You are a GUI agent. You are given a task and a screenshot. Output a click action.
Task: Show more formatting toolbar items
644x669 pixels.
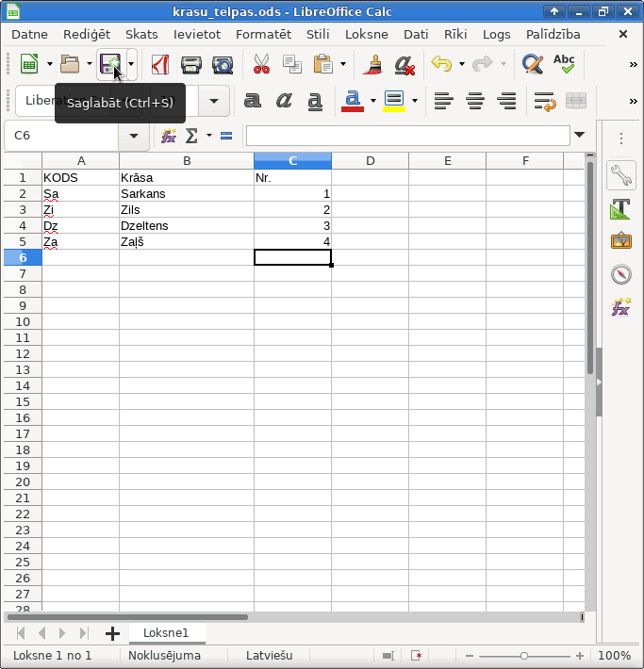tap(634, 101)
